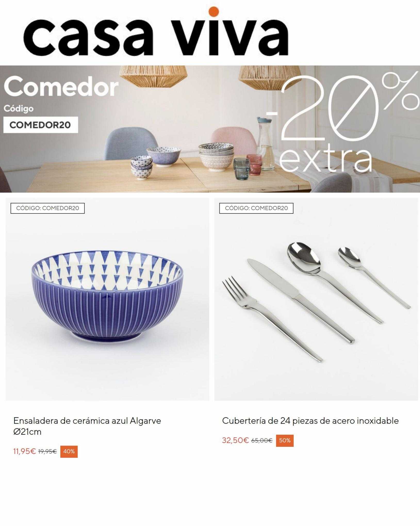This screenshot has width=420, height=526.
Task: Click the 50% discount badge
Action: tap(285, 441)
